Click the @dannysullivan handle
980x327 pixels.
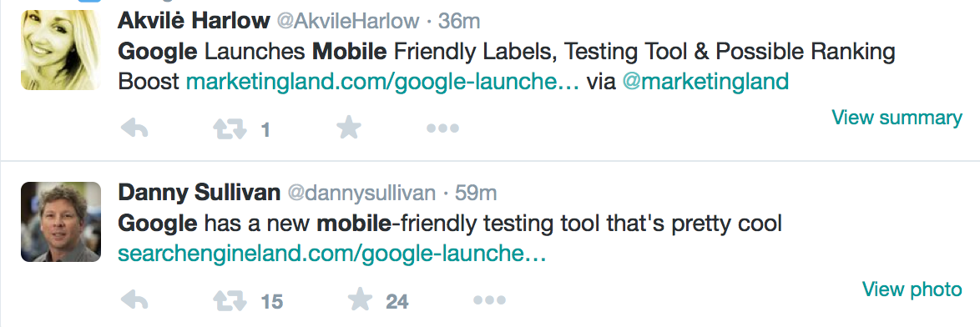[361, 194]
